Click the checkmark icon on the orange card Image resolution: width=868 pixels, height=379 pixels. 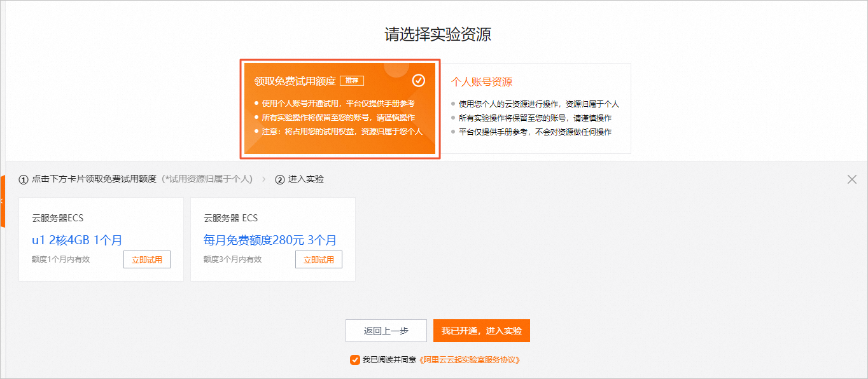tap(418, 80)
